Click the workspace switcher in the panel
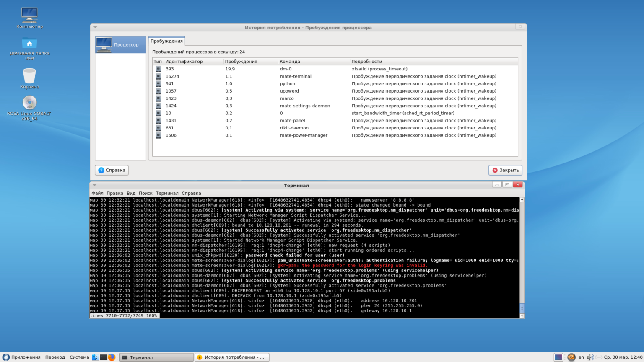The height and width of the screenshot is (362, 644). 558,357
